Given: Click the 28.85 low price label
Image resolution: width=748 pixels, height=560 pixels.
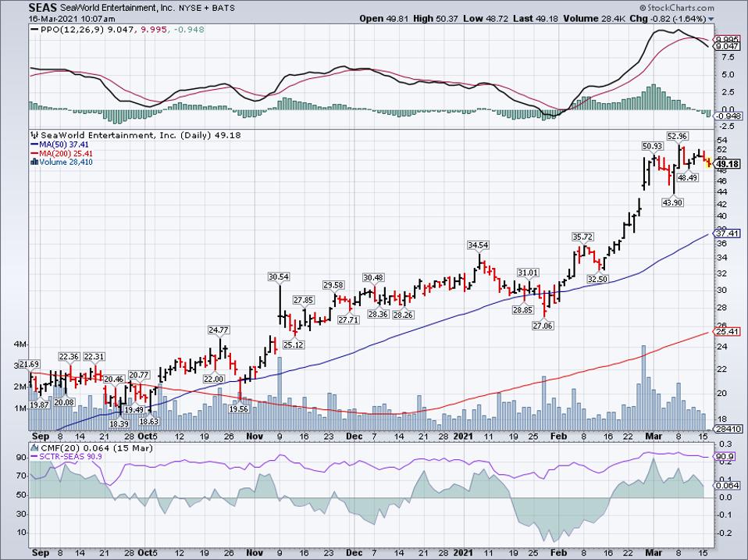Looking at the screenshot, I should [523, 309].
